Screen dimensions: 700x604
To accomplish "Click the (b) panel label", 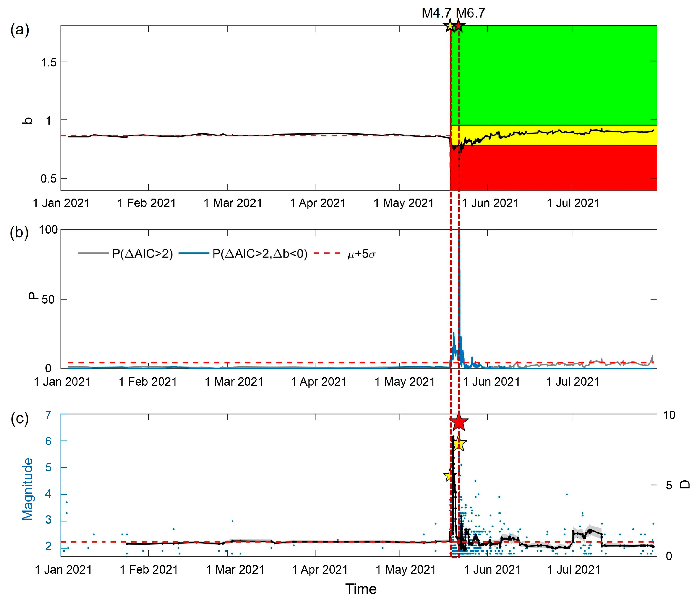I will tap(19, 233).
